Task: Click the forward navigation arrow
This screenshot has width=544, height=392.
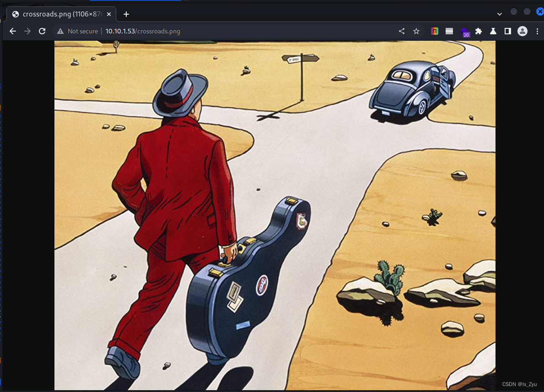Action: (27, 31)
